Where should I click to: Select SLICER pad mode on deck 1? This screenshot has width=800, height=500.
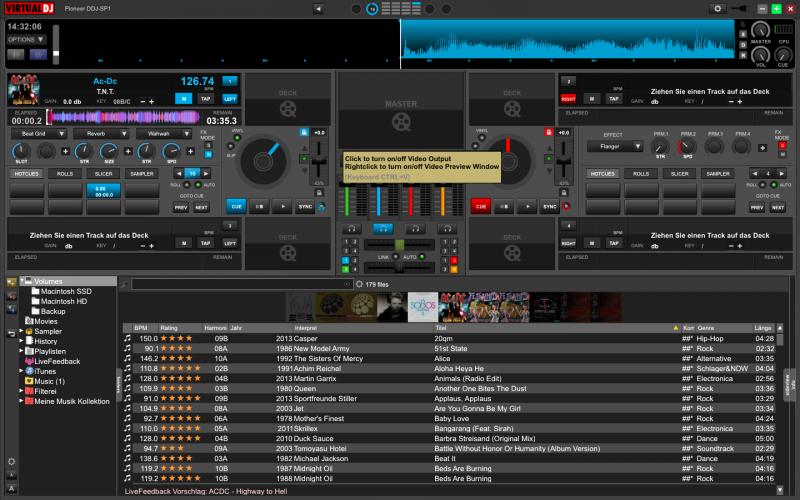tap(104, 173)
